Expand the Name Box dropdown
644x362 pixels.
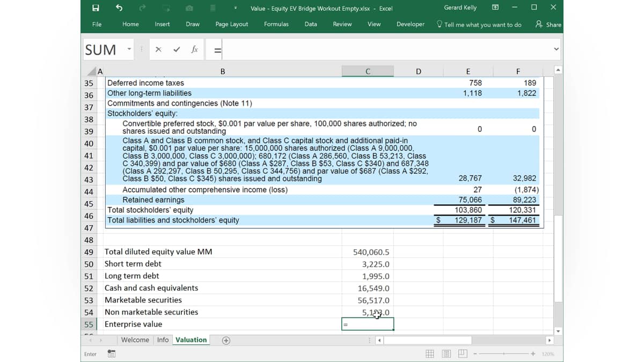tap(129, 49)
